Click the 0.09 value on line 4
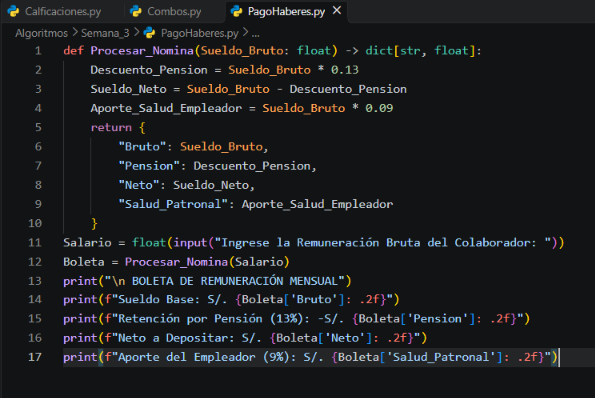 pyautogui.click(x=379, y=108)
